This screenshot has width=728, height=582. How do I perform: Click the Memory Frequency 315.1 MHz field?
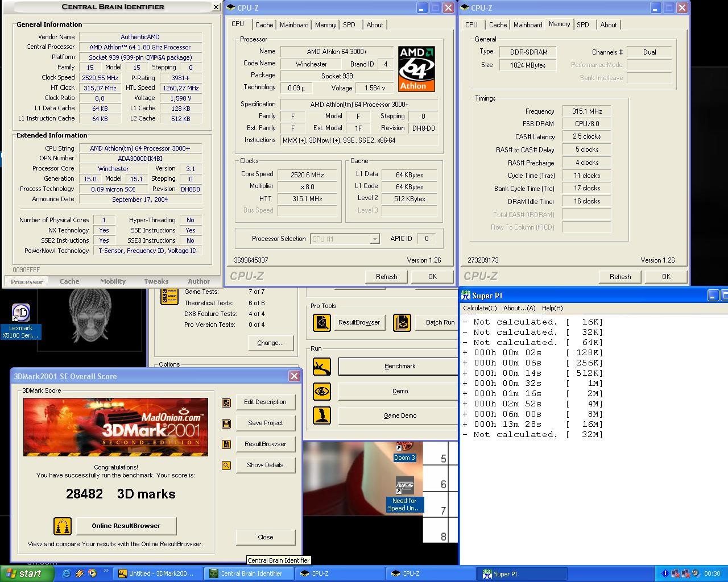pos(587,111)
